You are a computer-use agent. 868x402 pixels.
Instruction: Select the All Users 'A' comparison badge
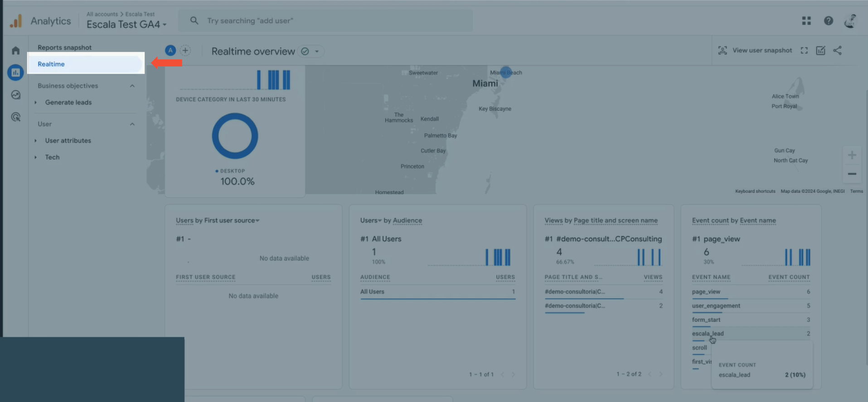[x=170, y=51]
